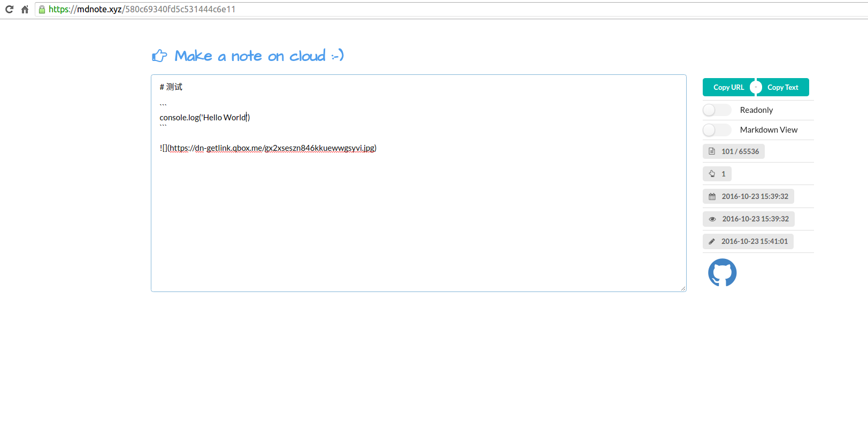Click the pencil icon for last edited

coord(712,241)
